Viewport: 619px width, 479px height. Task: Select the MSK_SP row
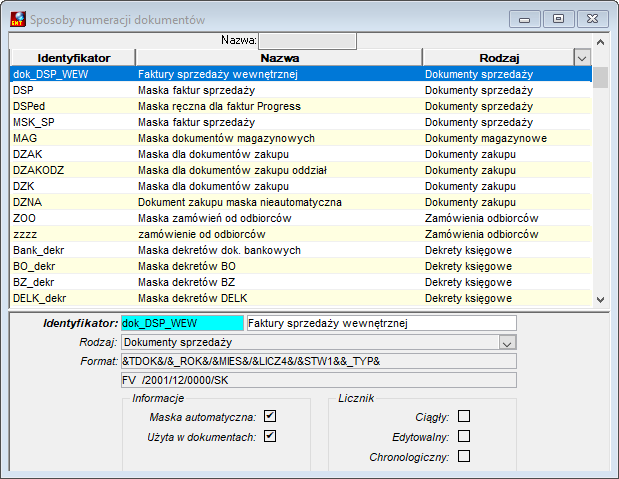(x=301, y=122)
